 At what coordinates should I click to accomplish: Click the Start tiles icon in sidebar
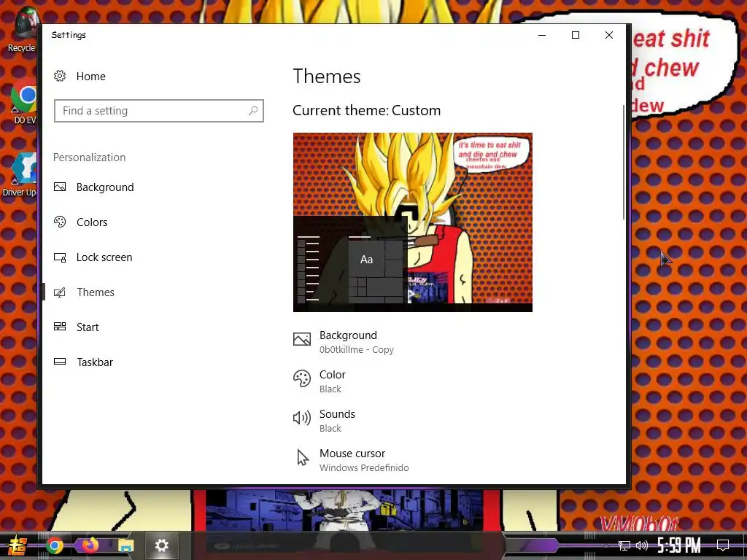pos(60,327)
